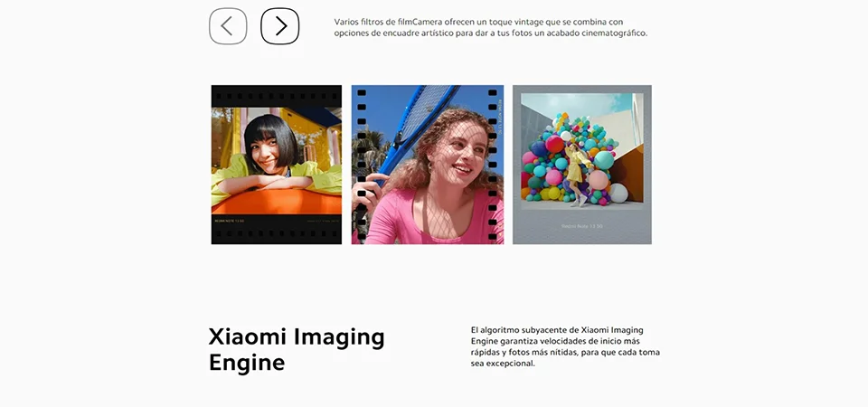Select the 'El algoritmo subyacente' paragraph
868x407 pixels.
565,346
